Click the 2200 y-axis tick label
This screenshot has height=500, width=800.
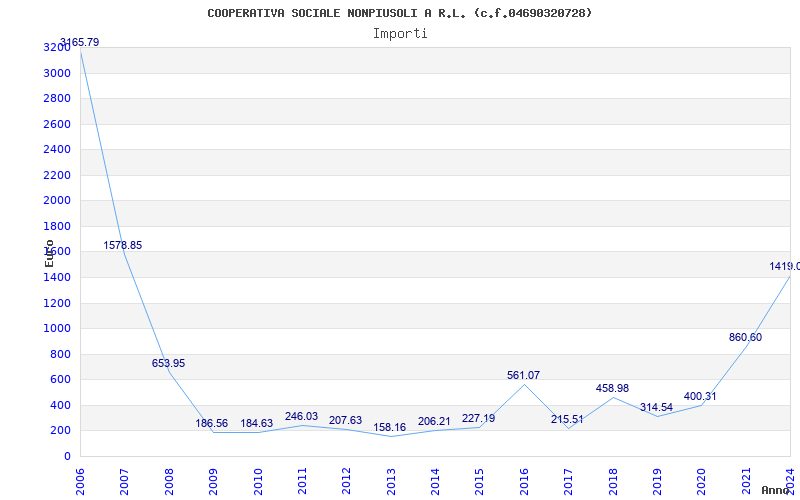[x=57, y=176]
